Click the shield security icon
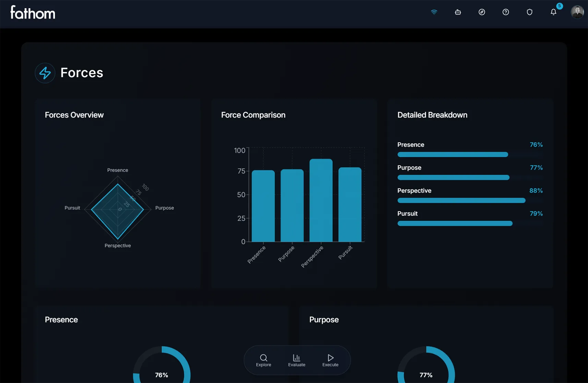Viewport: 588px width, 383px height. [x=529, y=12]
